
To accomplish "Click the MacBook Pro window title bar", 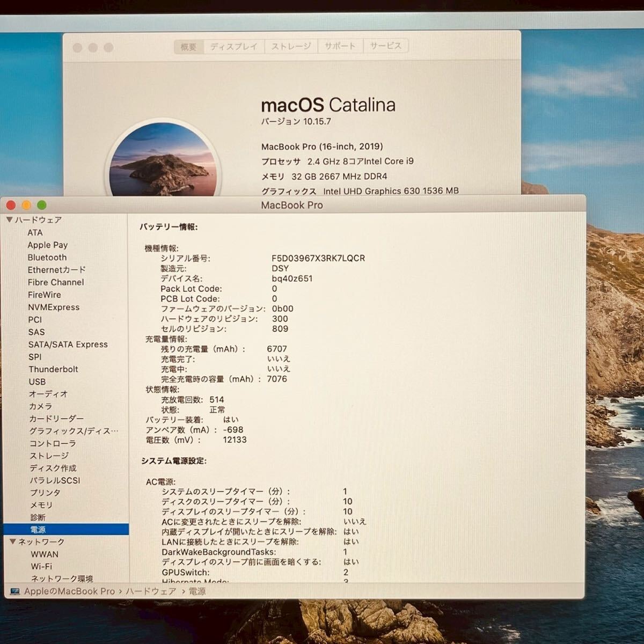I will [292, 205].
